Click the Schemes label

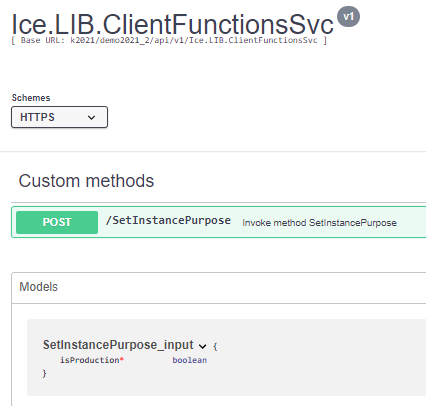[x=31, y=98]
